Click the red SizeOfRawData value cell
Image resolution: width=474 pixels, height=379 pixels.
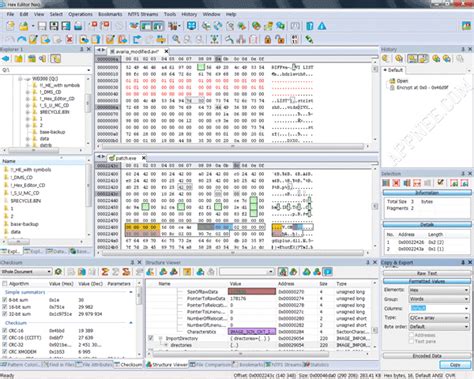pos(252,292)
